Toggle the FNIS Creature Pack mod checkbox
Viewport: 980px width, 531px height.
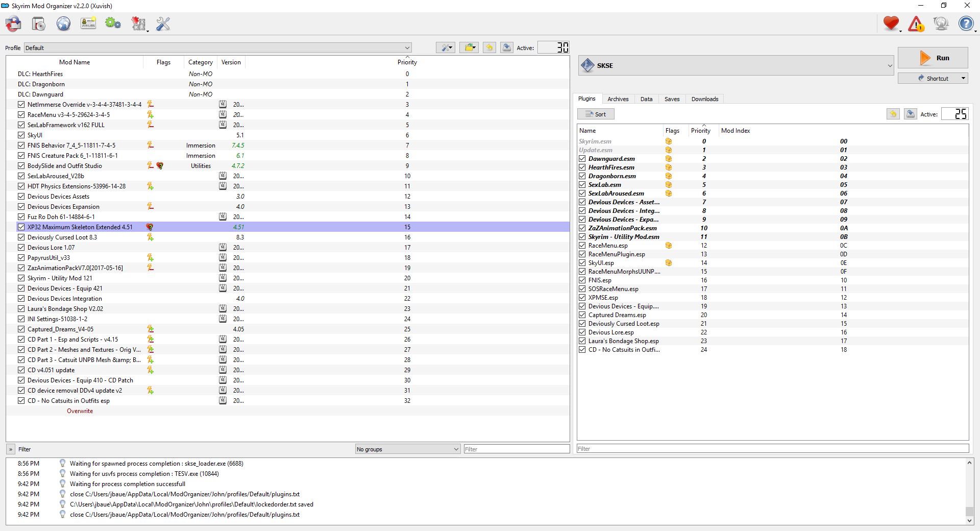21,156
